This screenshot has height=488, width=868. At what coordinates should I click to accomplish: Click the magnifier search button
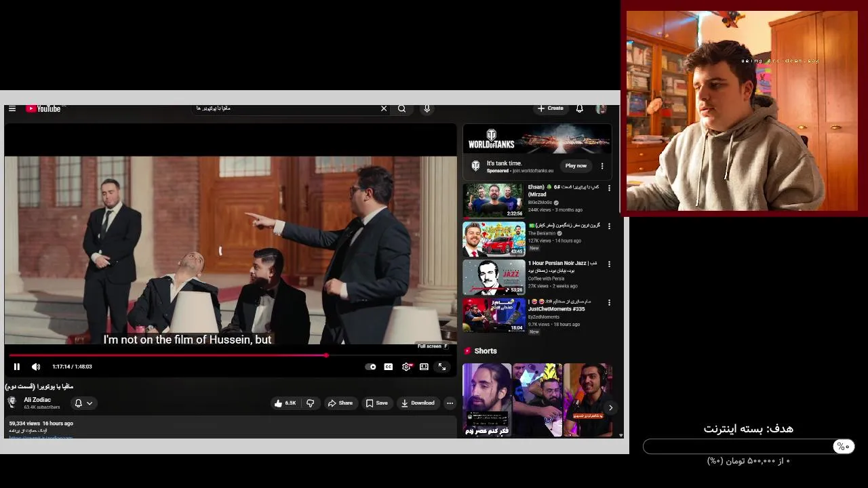[402, 108]
